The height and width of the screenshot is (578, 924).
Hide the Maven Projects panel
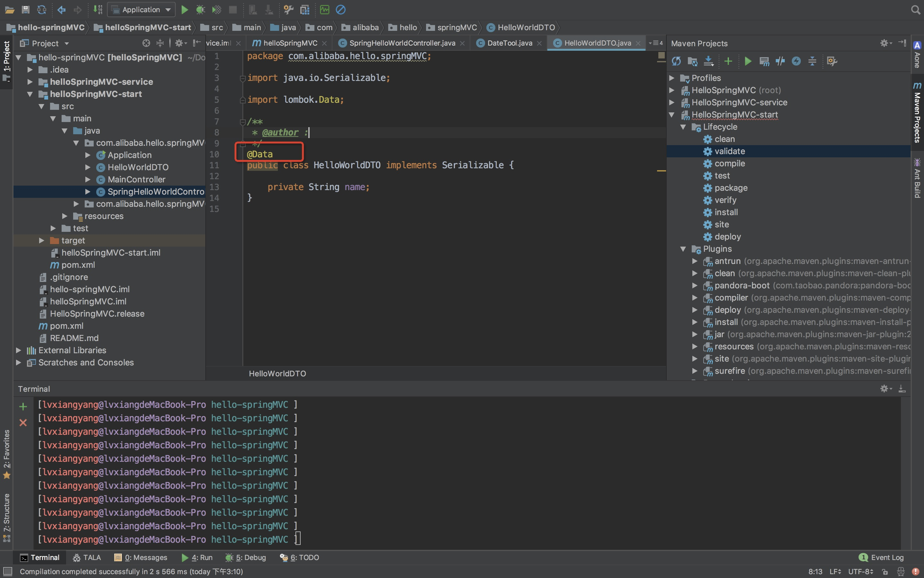point(902,43)
